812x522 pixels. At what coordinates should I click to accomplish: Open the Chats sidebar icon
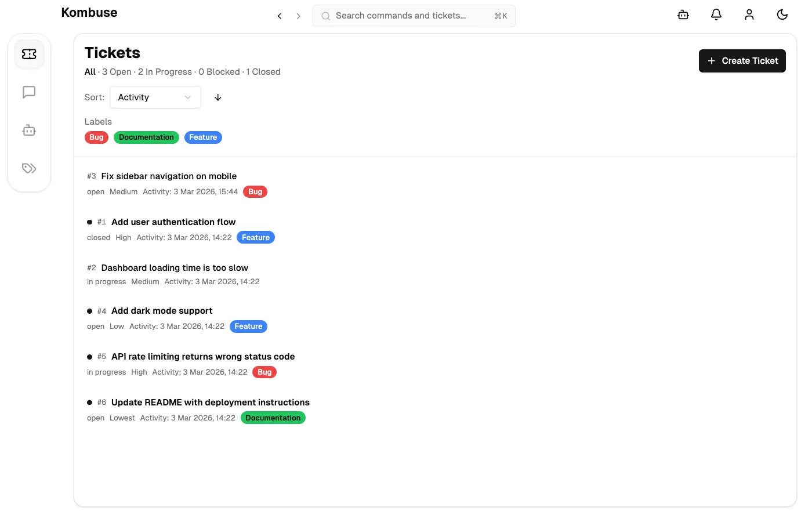point(29,92)
